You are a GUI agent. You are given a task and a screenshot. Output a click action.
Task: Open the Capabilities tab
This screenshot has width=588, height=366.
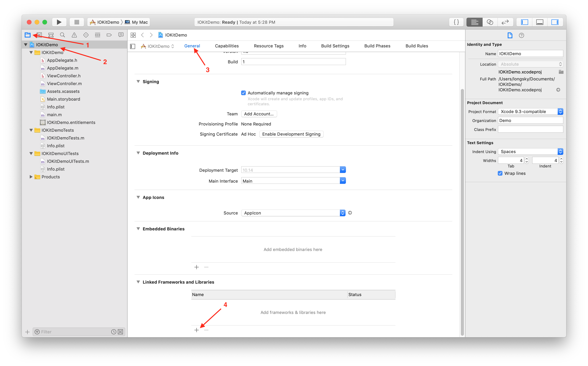pos(227,46)
